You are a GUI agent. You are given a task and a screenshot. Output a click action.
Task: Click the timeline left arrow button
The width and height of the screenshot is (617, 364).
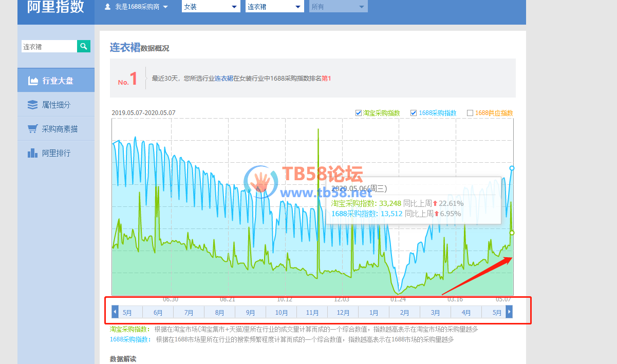(x=115, y=312)
